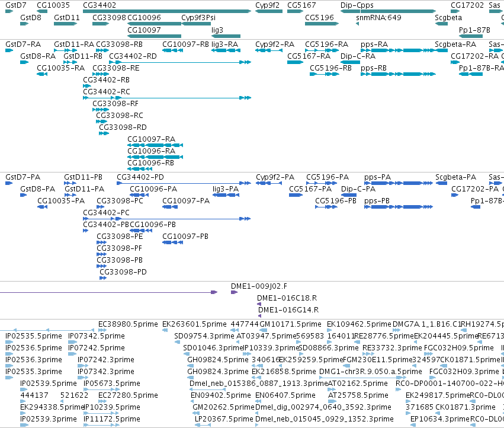Click the Pp1-87B gene label

(474, 30)
